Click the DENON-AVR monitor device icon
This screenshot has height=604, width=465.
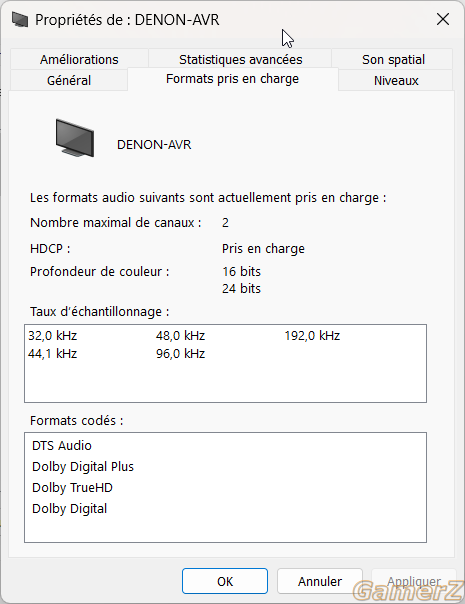[75, 138]
